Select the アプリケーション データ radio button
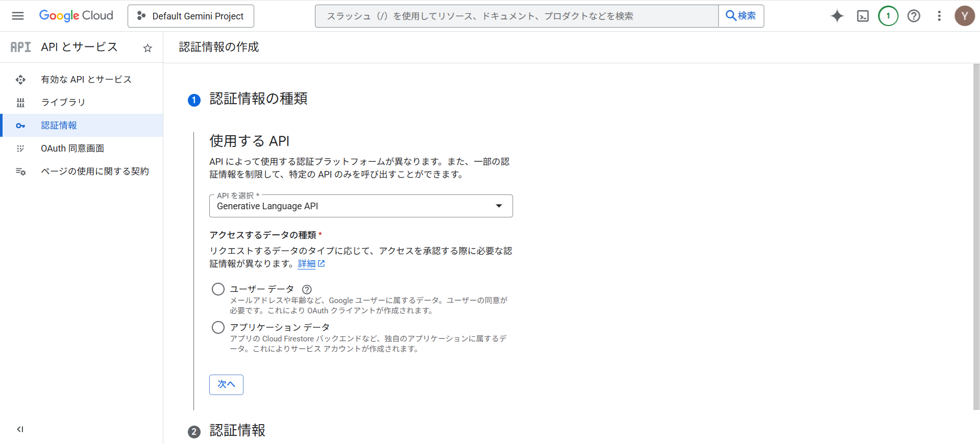980x444 pixels. [x=218, y=328]
